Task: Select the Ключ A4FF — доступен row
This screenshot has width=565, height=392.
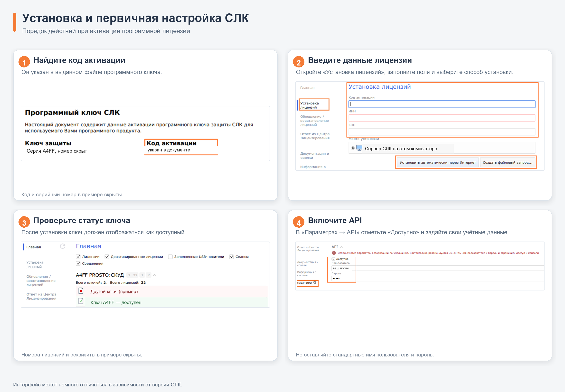Action: (171, 302)
